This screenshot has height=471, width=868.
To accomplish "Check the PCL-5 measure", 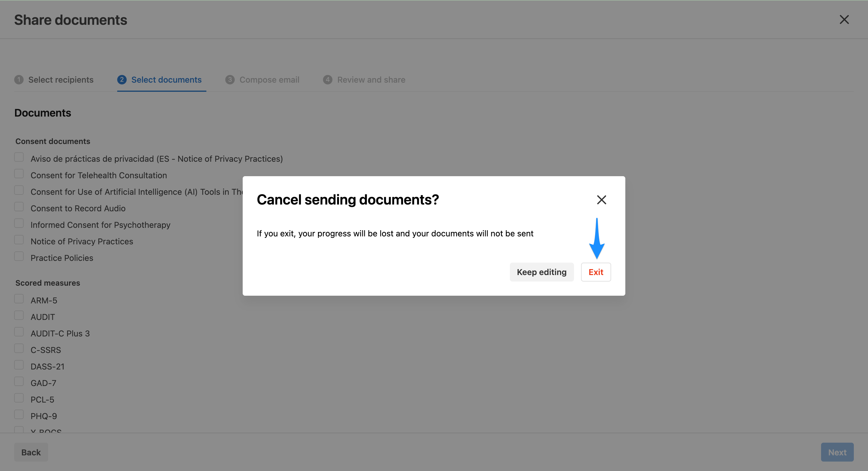I will tap(19, 398).
